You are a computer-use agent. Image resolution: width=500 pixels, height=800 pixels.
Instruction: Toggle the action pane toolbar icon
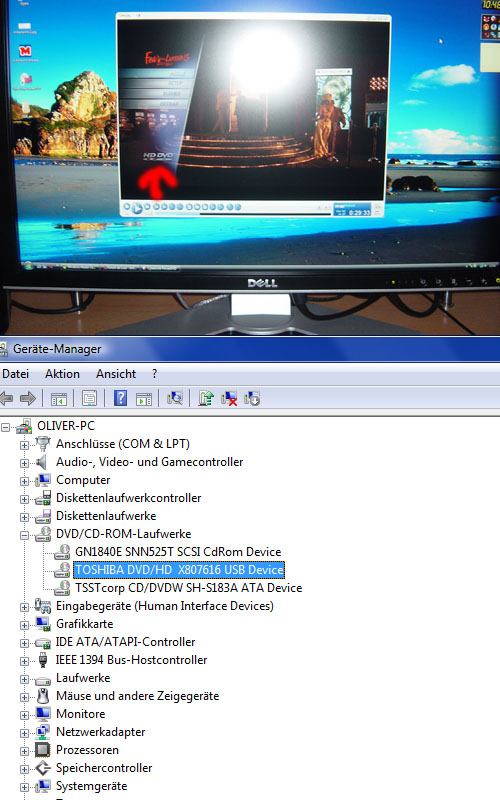tap(144, 398)
